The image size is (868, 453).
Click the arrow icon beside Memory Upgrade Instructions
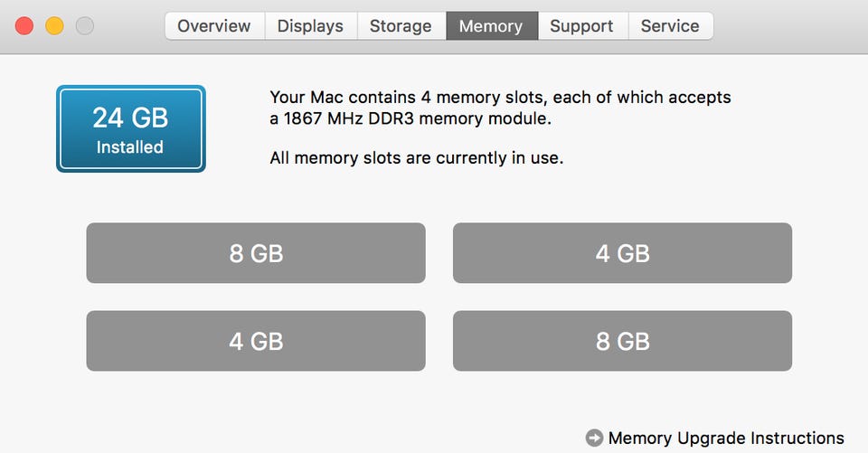tap(594, 438)
